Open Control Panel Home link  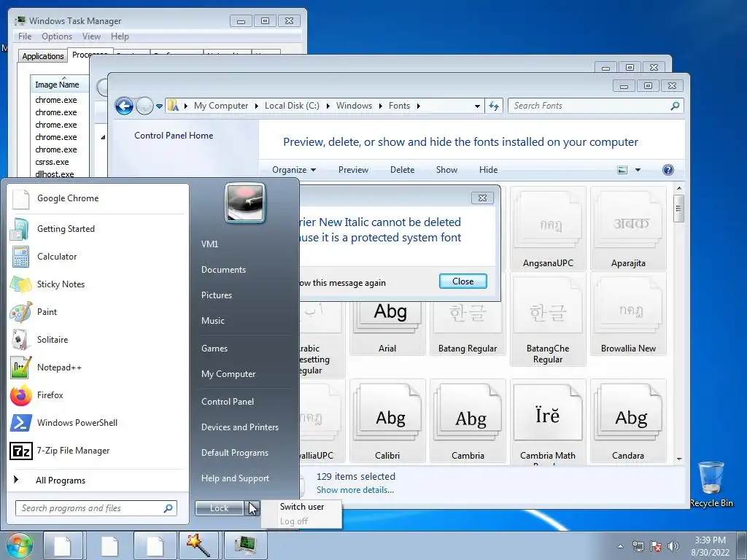[x=174, y=136]
